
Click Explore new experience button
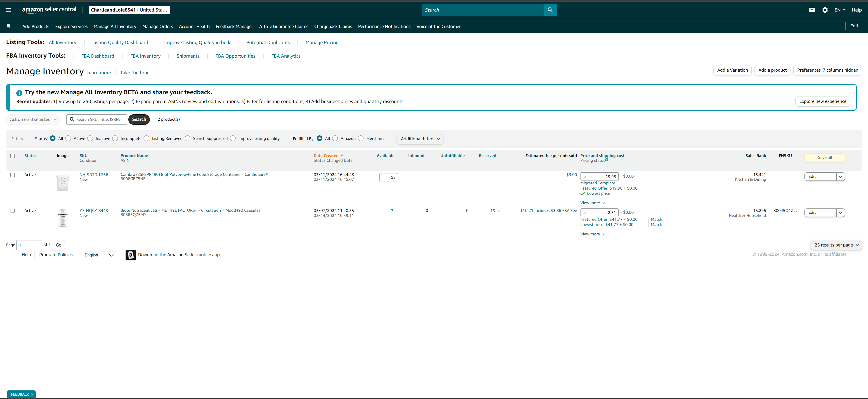click(823, 101)
